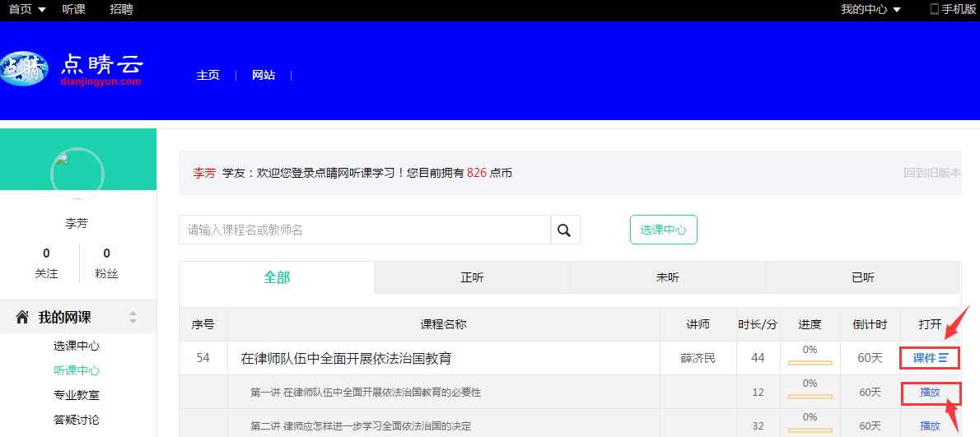The image size is (980, 437).
Task: Switch to the 未听 tab
Action: (667, 278)
